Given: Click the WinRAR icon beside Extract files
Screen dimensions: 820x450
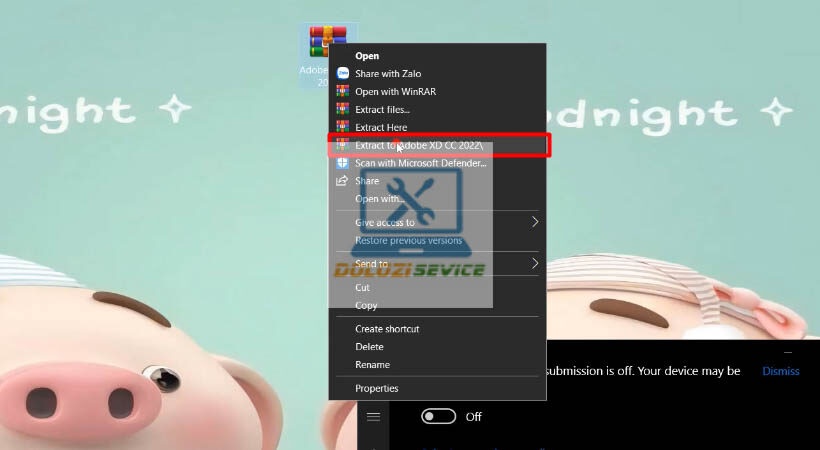Looking at the screenshot, I should 343,109.
